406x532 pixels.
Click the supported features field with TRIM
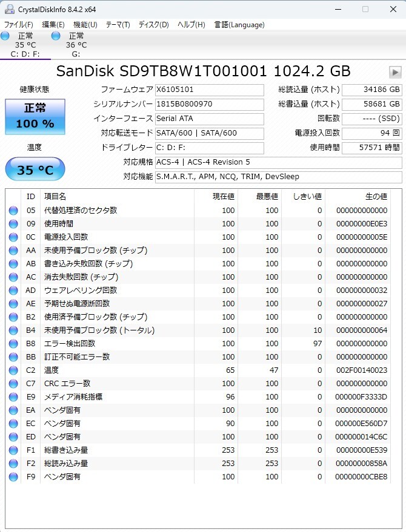point(279,177)
